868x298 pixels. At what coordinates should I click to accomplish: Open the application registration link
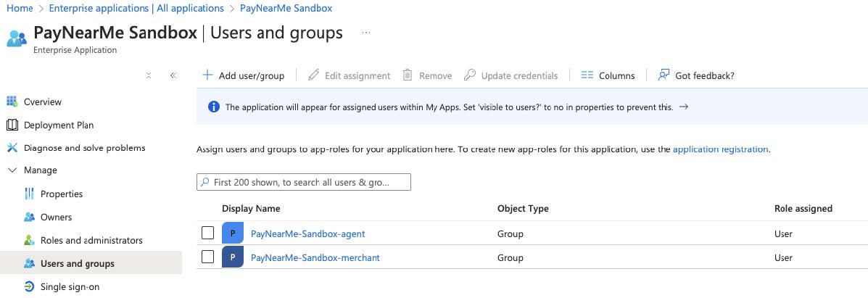720,149
